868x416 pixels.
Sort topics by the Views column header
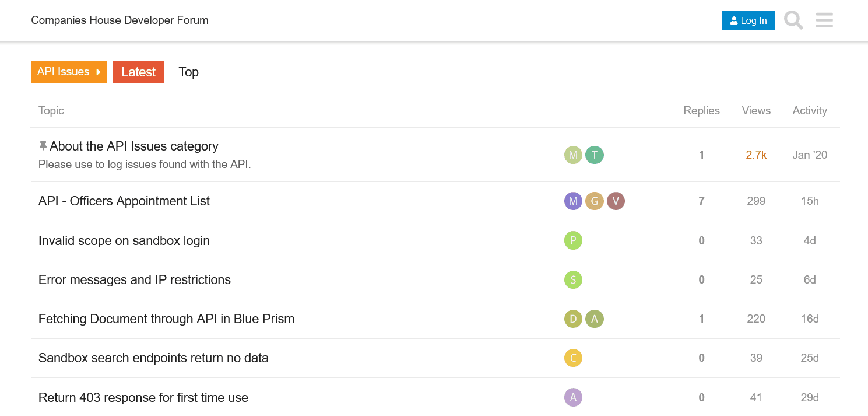point(756,111)
